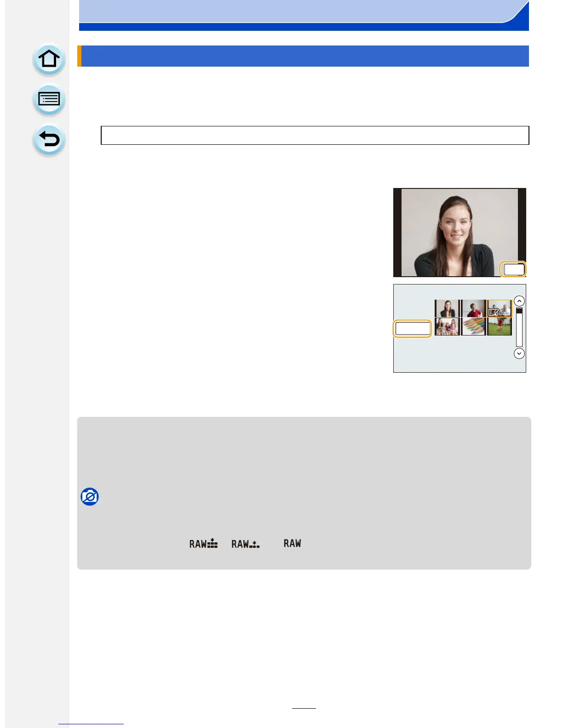
Task: Select the family group photo thumbnail
Action: point(447,327)
